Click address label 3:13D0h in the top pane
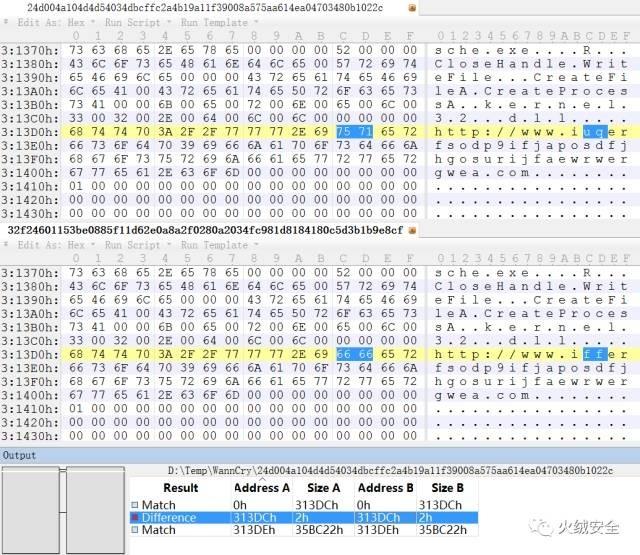Viewport: 640px width, 555px height. click(29, 132)
